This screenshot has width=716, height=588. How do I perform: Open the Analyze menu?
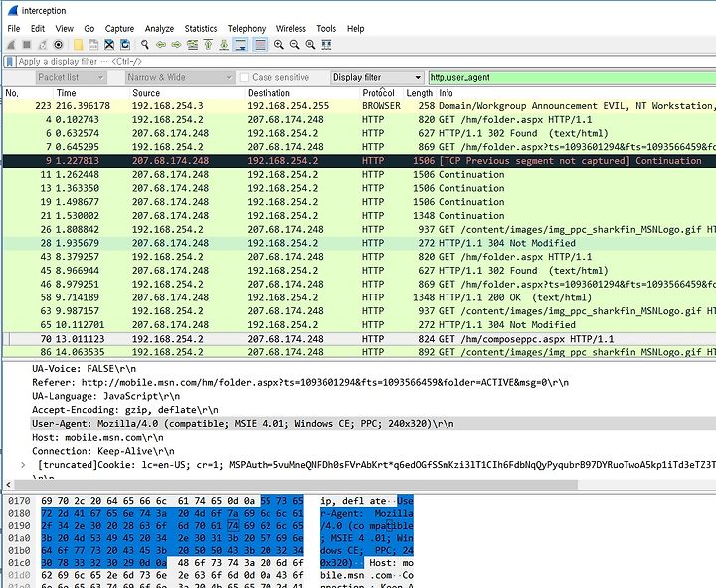point(159,28)
